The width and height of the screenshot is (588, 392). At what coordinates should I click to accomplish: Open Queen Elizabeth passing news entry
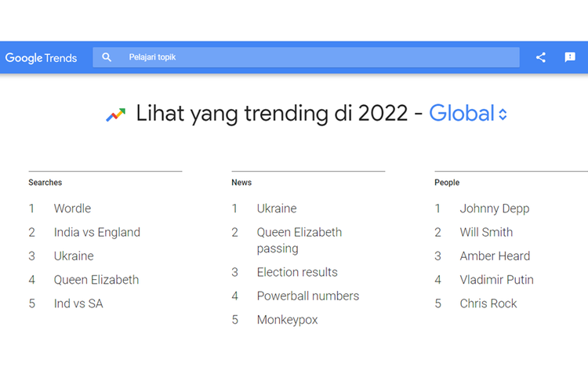point(299,240)
